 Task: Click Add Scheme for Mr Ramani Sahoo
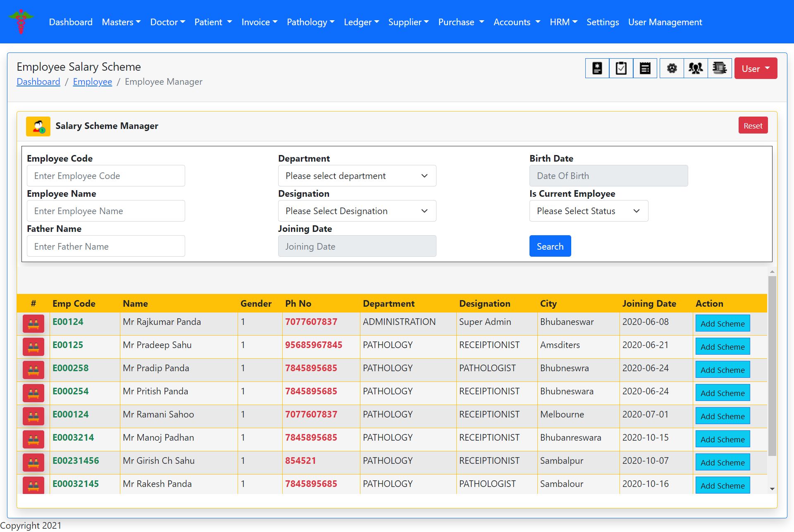722,416
